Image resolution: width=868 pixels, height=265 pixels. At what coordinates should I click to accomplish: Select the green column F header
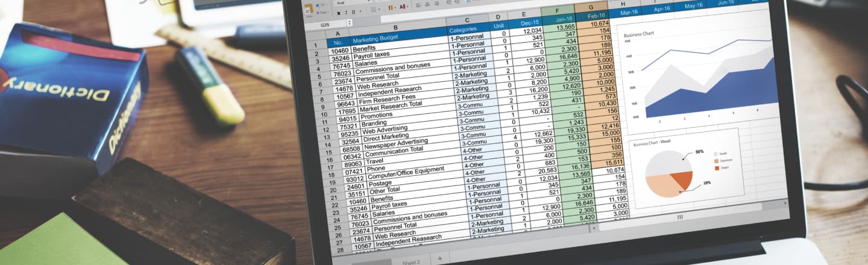(x=557, y=10)
